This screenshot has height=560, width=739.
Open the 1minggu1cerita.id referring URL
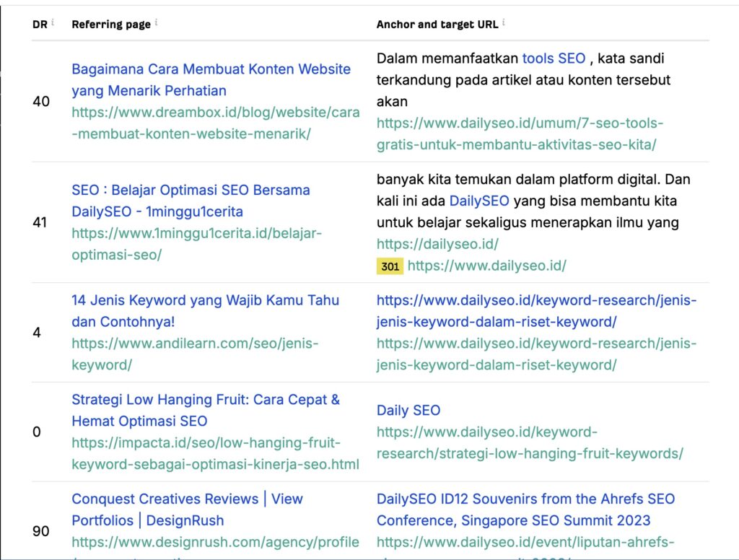[x=196, y=244]
